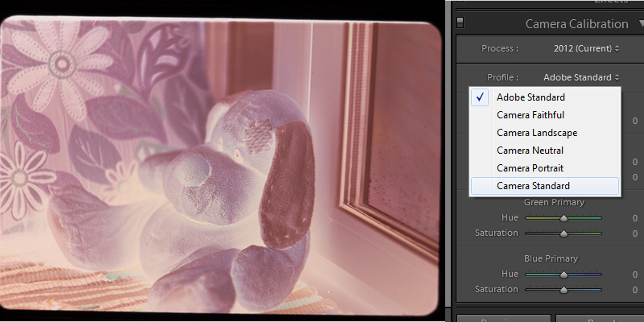This screenshot has width=644, height=322.
Task: Click the negative film photo preview
Action: (221, 166)
